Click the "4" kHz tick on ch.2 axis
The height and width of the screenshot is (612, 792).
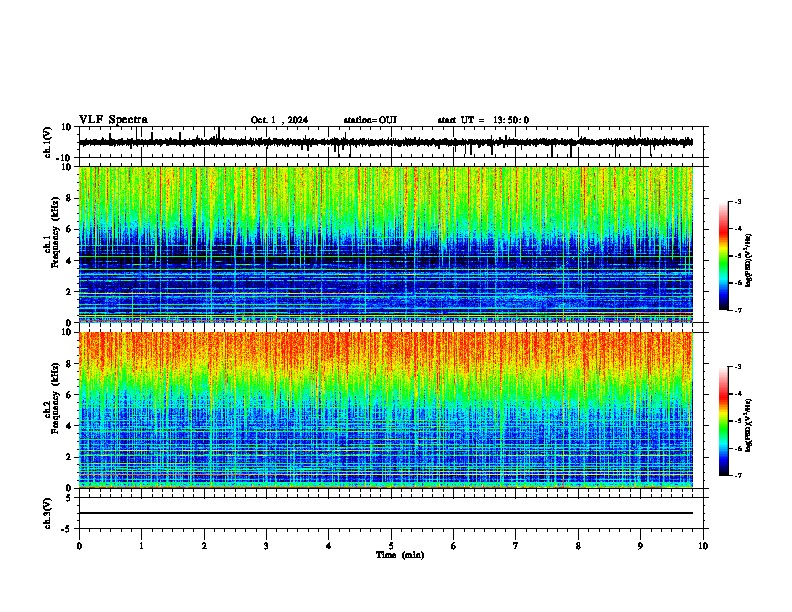[70, 426]
